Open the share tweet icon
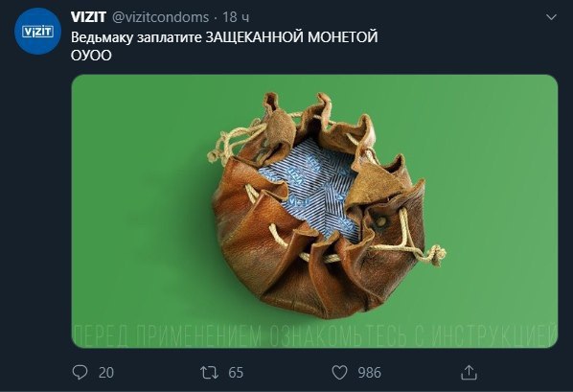This screenshot has width=573, height=392. [x=469, y=373]
